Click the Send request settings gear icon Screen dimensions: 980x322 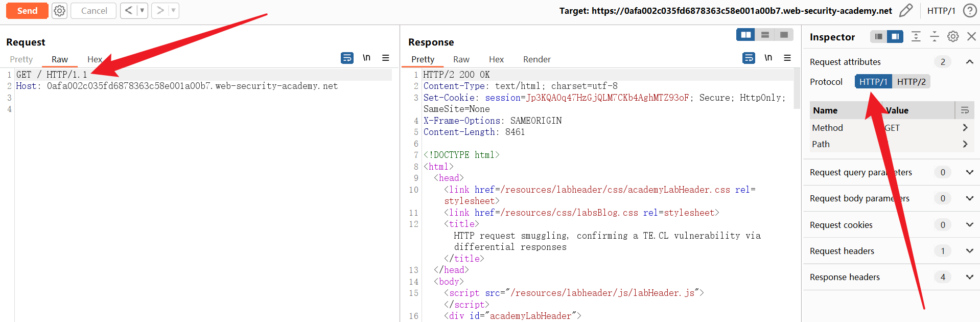point(60,11)
